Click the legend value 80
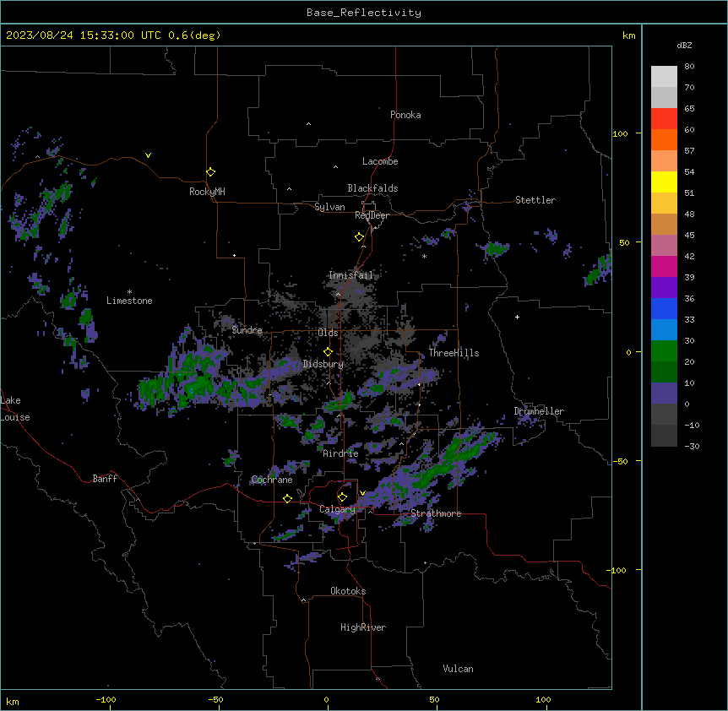The width and height of the screenshot is (728, 711). (689, 67)
